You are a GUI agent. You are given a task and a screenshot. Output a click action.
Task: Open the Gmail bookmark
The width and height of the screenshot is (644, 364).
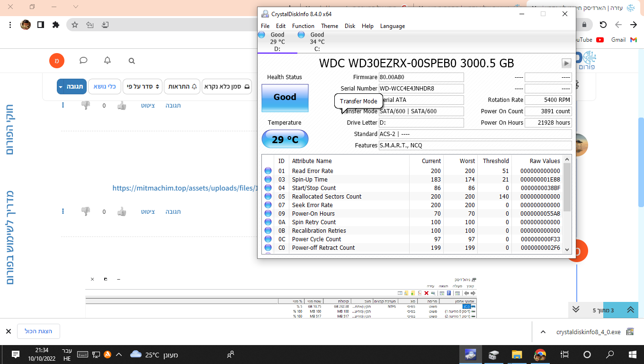click(x=624, y=40)
